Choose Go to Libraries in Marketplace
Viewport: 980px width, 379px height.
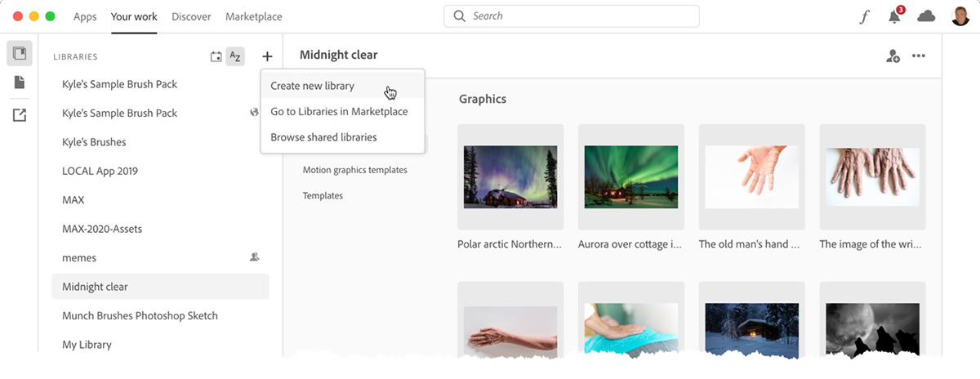343,111
